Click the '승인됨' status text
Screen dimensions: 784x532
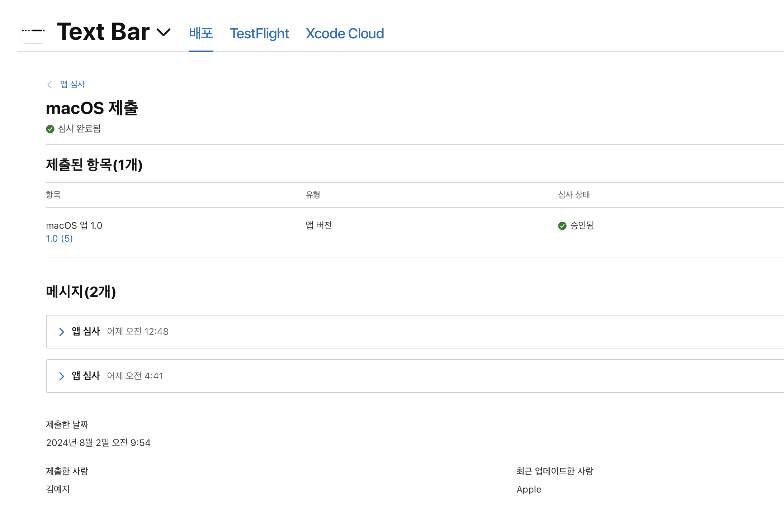[582, 225]
